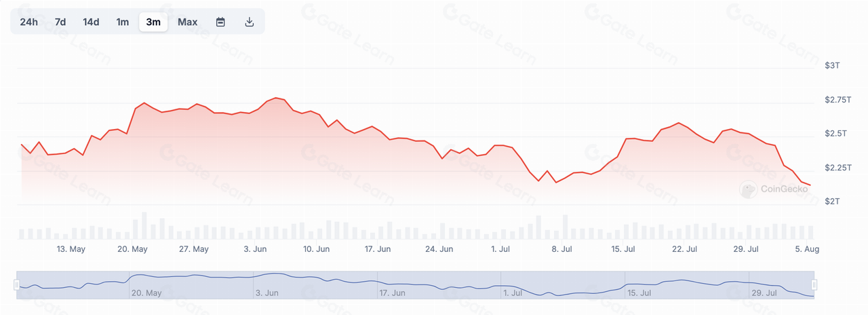The width and height of the screenshot is (868, 315).
Task: Click the $2.75T y-axis label
Action: (x=837, y=100)
